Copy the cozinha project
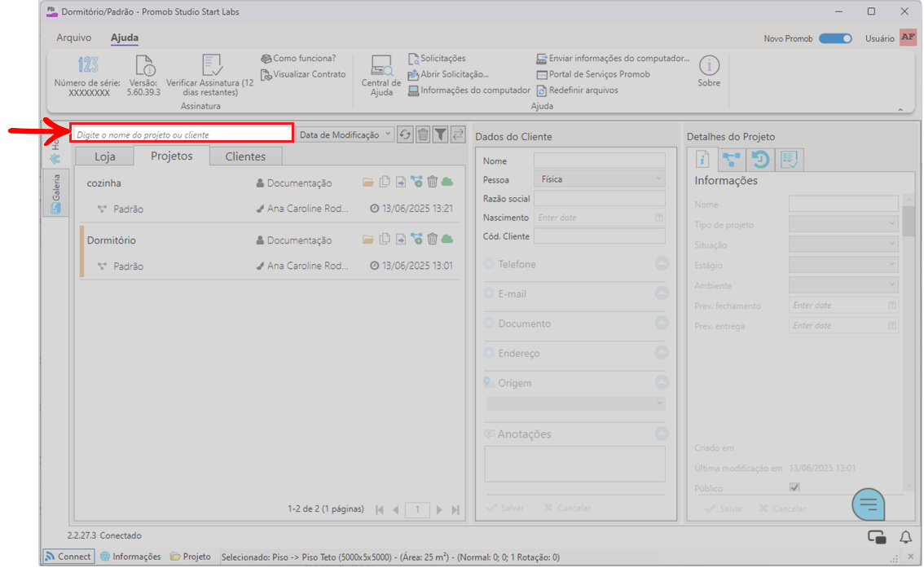 385,182
